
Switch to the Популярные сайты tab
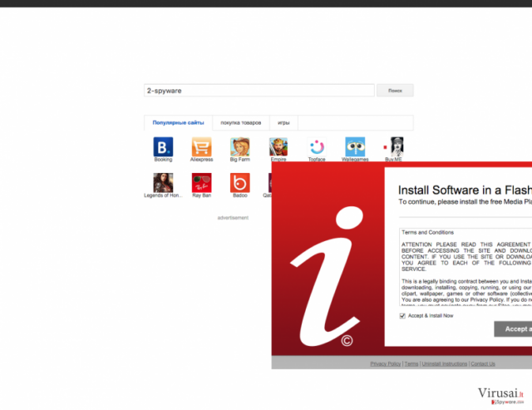pos(178,122)
